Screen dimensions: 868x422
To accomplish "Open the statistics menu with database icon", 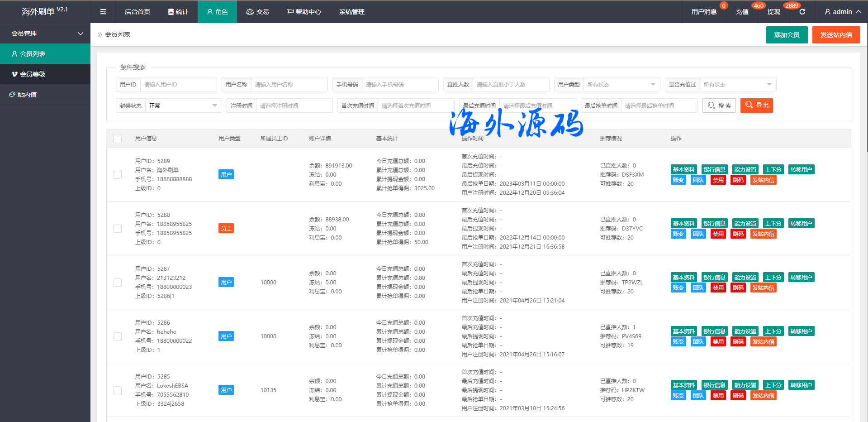I will pyautogui.click(x=178, y=12).
